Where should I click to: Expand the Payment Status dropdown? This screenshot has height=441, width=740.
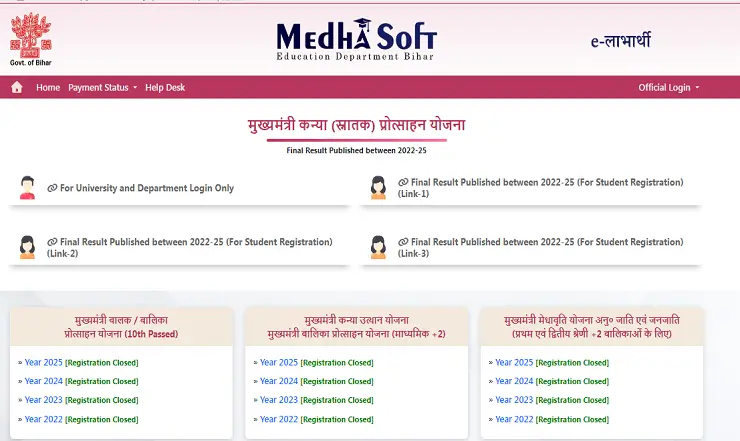pos(102,88)
